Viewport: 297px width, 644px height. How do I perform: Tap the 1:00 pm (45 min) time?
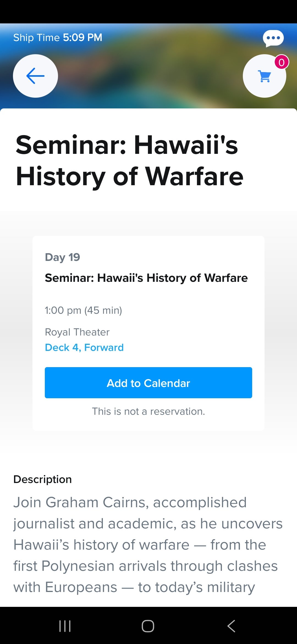coord(83,310)
